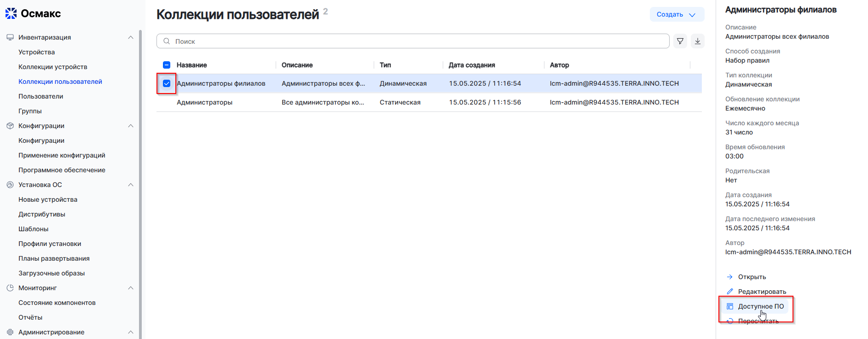The width and height of the screenshot is (868, 339).
Task: Click the filter funnel icon
Action: (x=680, y=41)
